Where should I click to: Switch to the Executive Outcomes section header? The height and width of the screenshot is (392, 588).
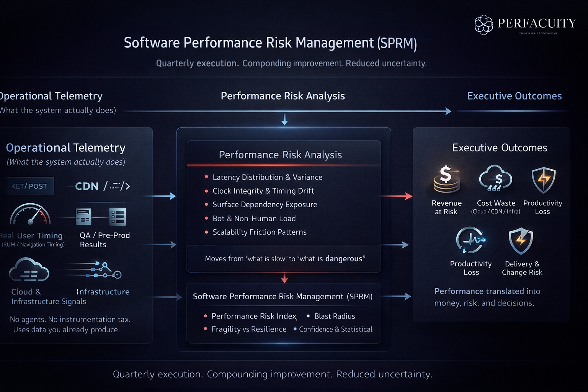tap(514, 96)
